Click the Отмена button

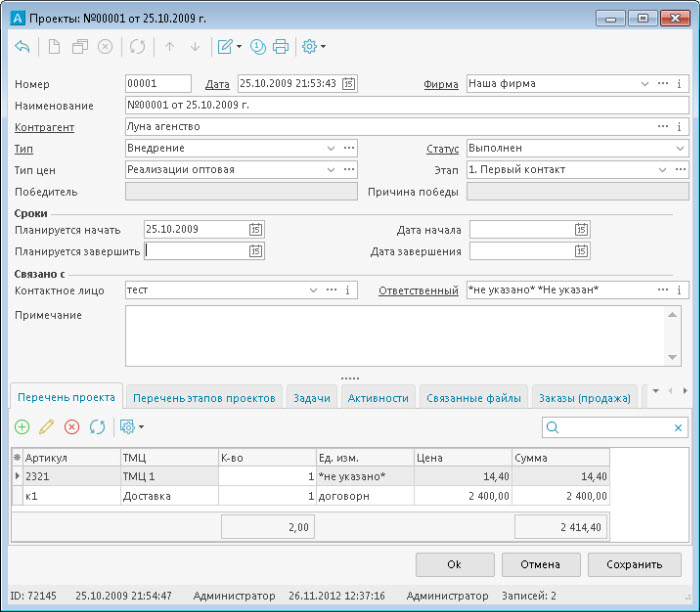540,565
